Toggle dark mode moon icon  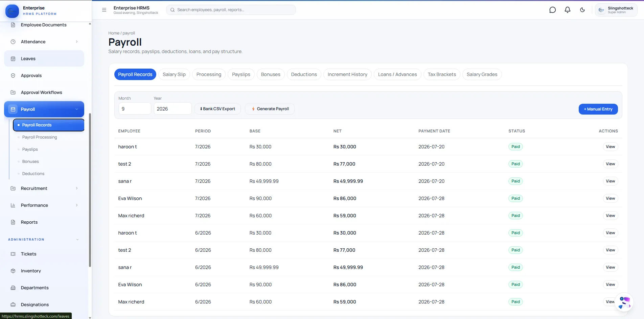[582, 10]
